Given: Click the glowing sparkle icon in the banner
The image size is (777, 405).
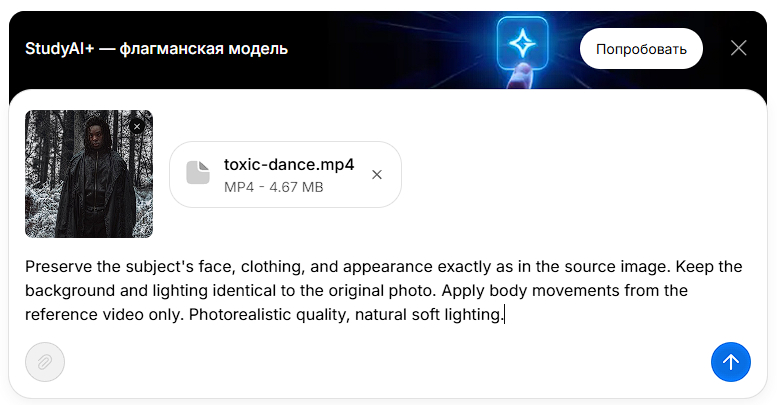Looking at the screenshot, I should click(x=522, y=42).
